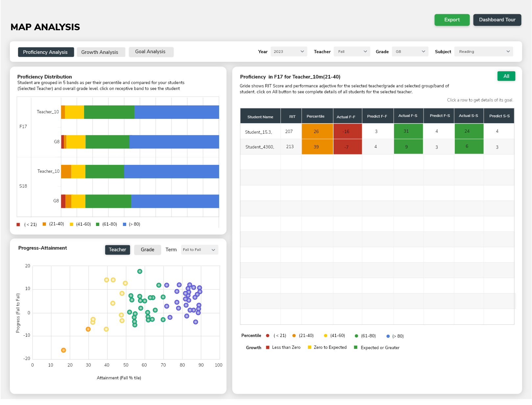Click Actual F-S cell showing 31
The image size is (532, 405).
(x=408, y=131)
